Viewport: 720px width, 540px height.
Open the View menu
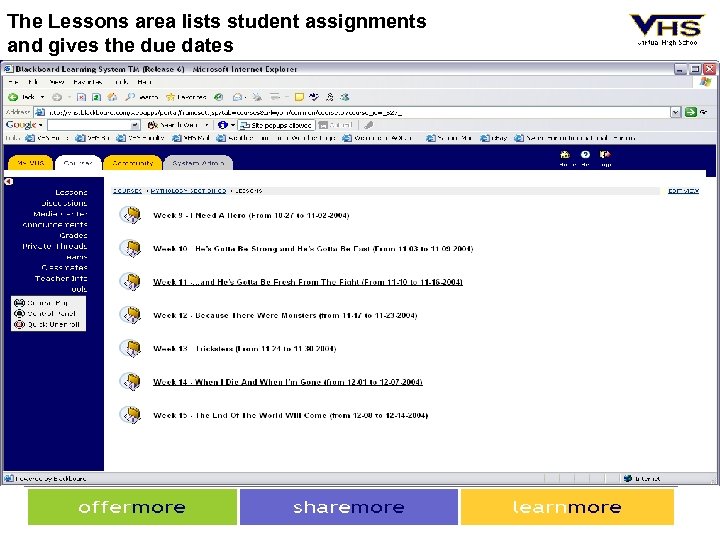tap(56, 82)
